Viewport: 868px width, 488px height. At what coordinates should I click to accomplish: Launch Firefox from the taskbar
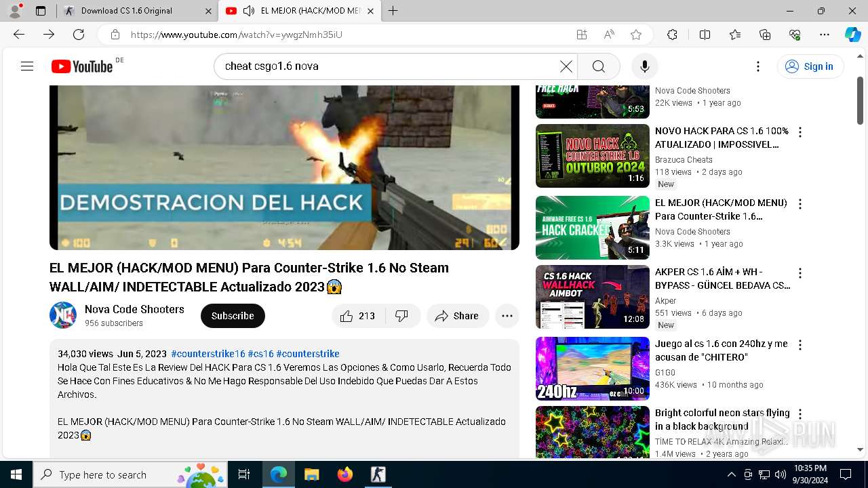point(345,474)
